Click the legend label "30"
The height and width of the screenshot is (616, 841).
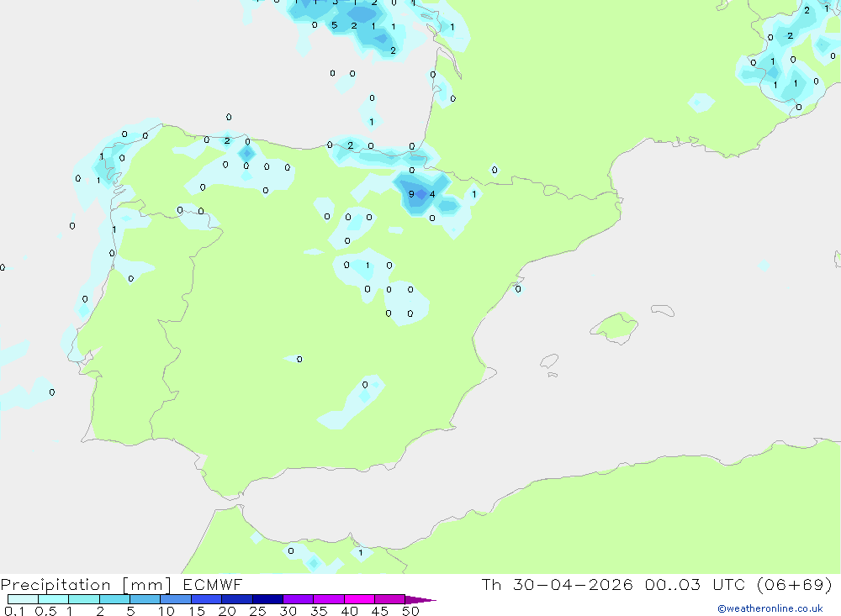[x=288, y=611]
